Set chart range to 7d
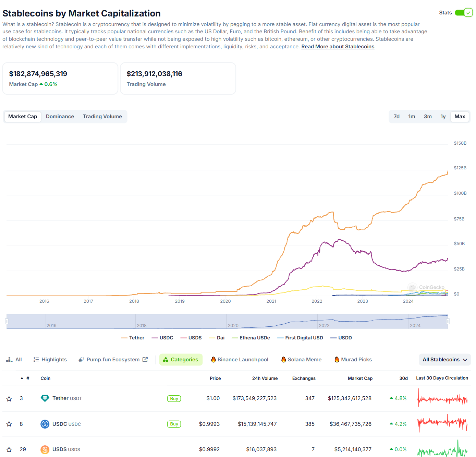 (x=396, y=117)
